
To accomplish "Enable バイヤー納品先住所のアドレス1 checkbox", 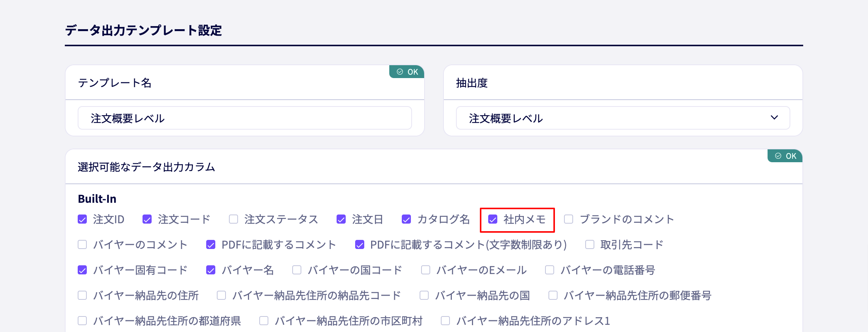I will coord(445,321).
